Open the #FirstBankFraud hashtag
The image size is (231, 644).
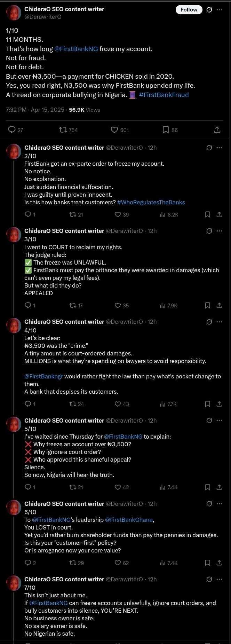click(x=164, y=95)
